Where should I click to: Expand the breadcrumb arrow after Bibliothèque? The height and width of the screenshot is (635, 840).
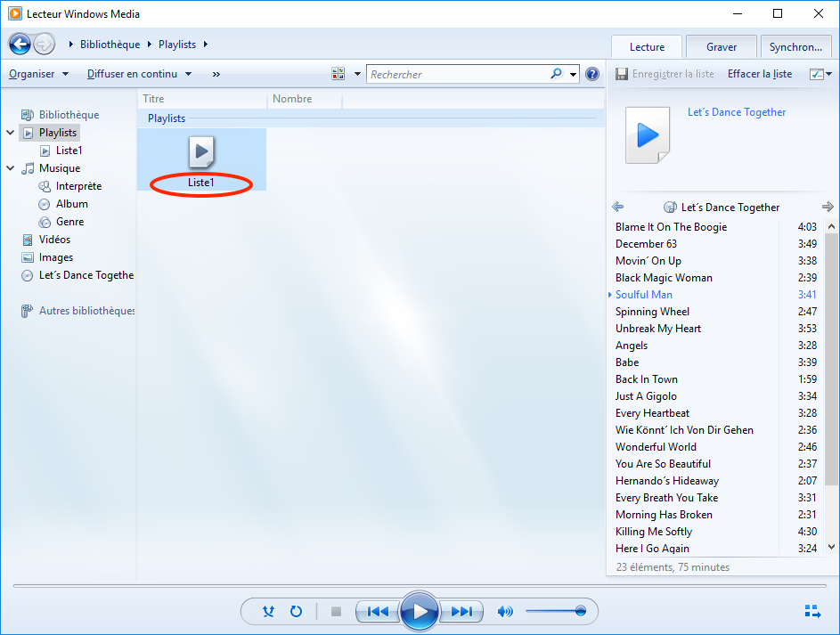tap(149, 45)
